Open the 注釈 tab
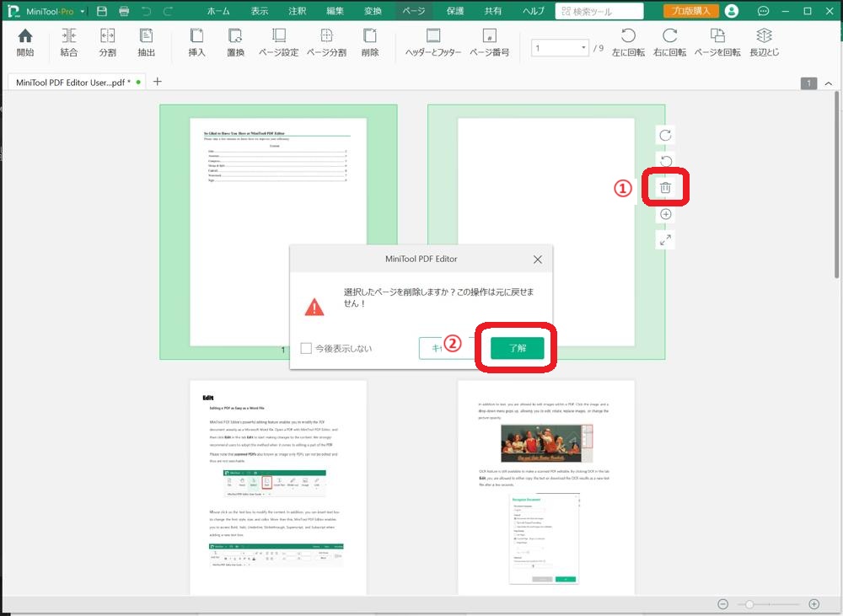The width and height of the screenshot is (843, 616). pyautogui.click(x=297, y=11)
